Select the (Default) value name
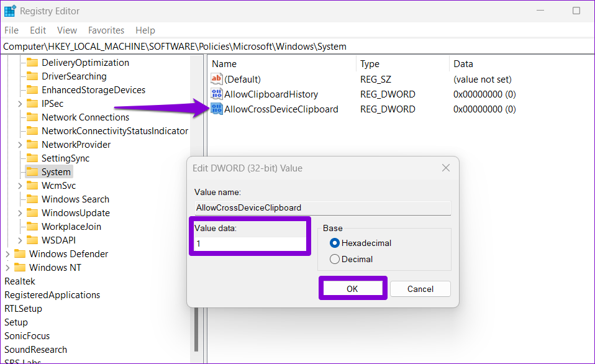The height and width of the screenshot is (364, 595). tap(242, 80)
